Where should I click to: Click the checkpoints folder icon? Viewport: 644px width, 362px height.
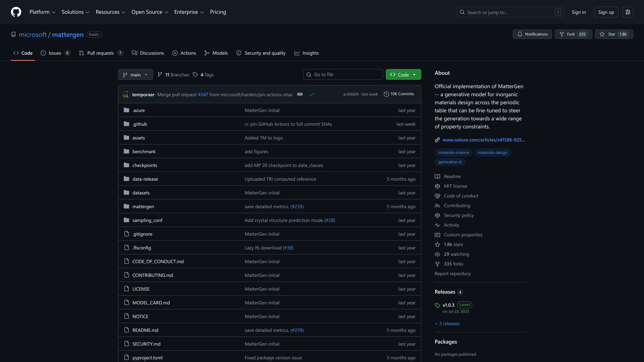pyautogui.click(x=126, y=165)
